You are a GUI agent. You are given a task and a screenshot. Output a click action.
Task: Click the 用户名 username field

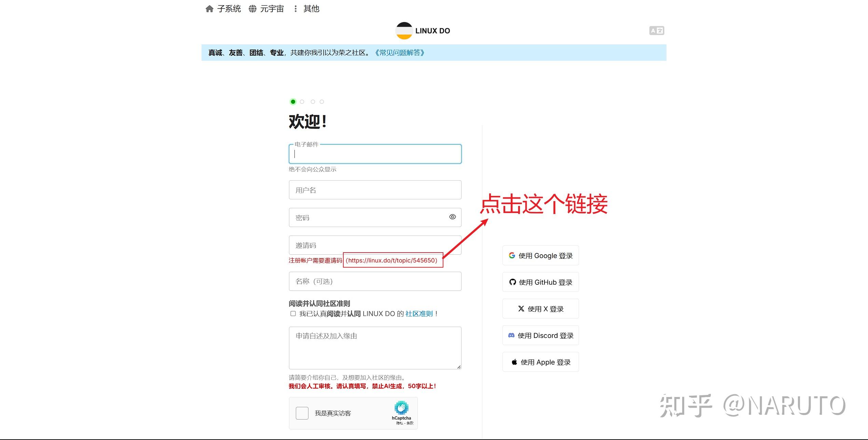pyautogui.click(x=375, y=190)
